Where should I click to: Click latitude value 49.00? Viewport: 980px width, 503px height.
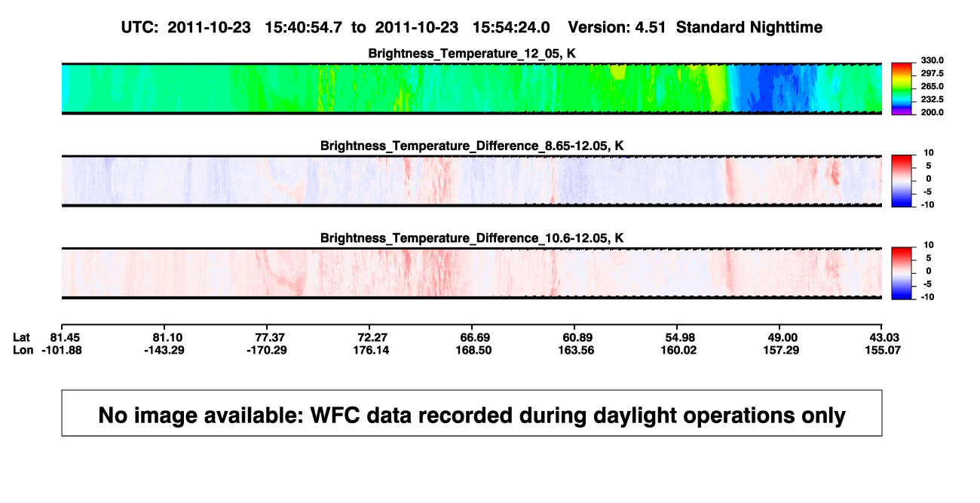coord(781,336)
